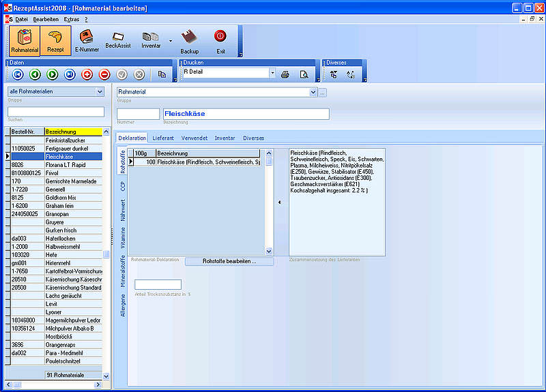The image size is (546, 392).
Task: Click the collapse arrow beside Zusammensetzung box
Action: click(280, 202)
